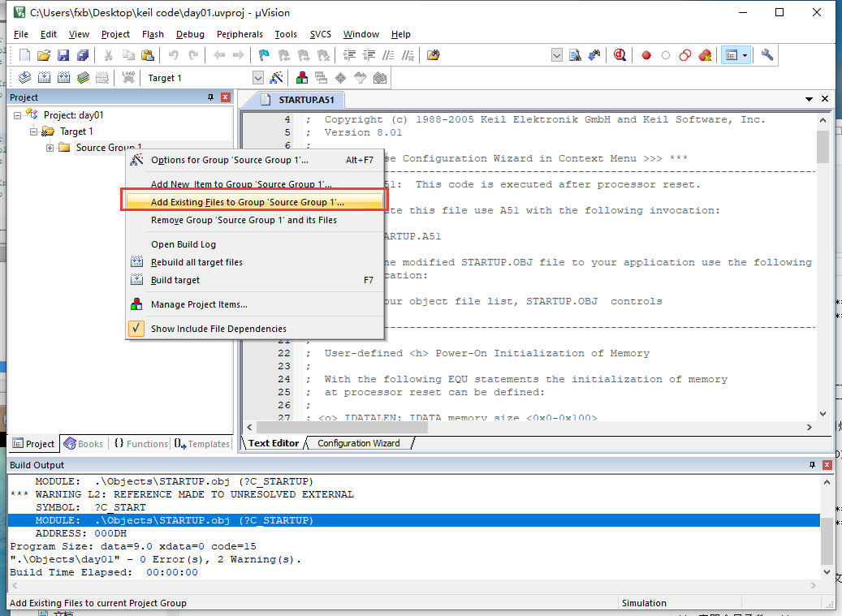Viewport: 842px width, 616px height.
Task: Select Add New Item to Group entry
Action: pos(254,184)
